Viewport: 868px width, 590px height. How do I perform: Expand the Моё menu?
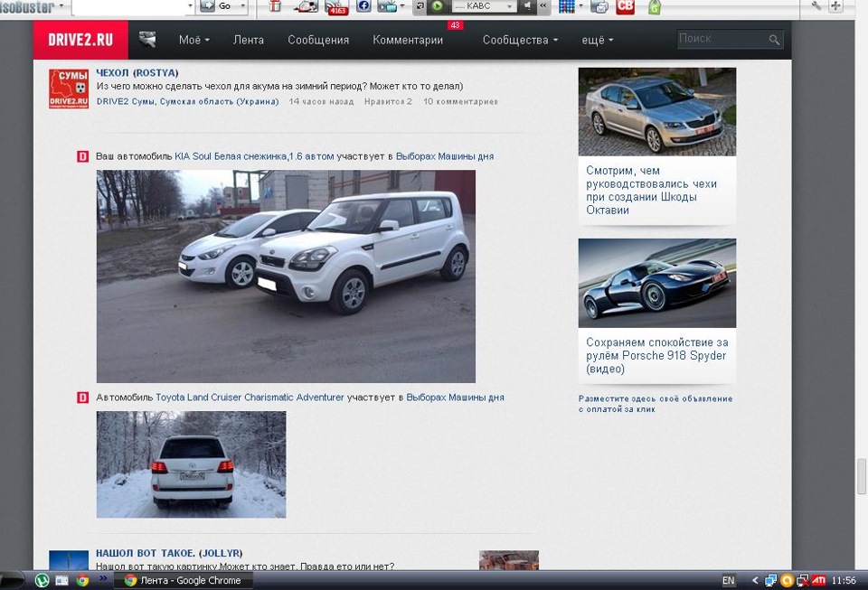[x=193, y=40]
